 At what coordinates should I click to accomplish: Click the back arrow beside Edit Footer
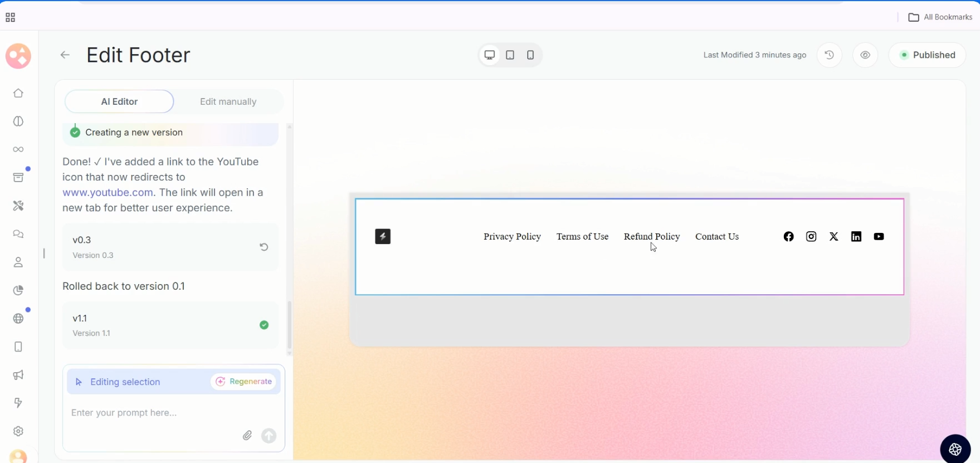point(65,55)
